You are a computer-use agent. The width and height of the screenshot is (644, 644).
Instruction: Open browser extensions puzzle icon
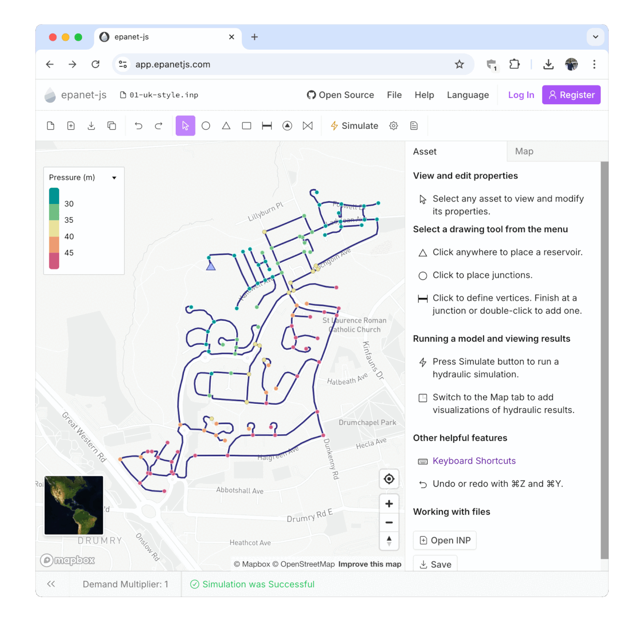pos(514,64)
